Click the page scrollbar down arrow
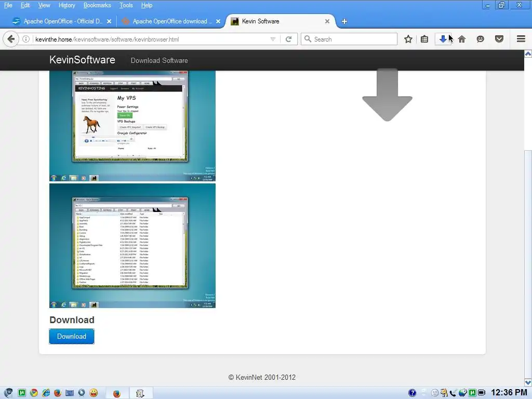 click(528, 382)
